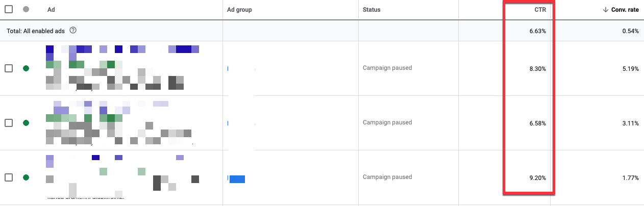Click the green status dot of the first ad

point(26,68)
